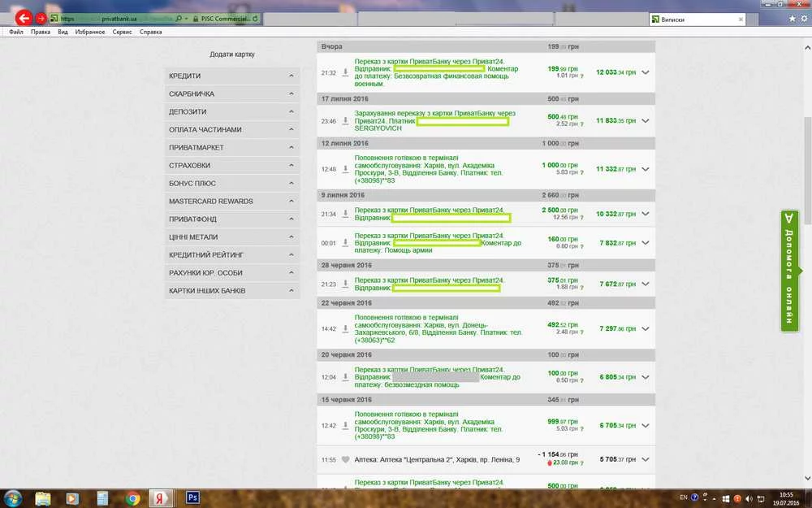
Task: Expand the ЦІННІ МЕТАЛИ section
Action: coord(232,237)
